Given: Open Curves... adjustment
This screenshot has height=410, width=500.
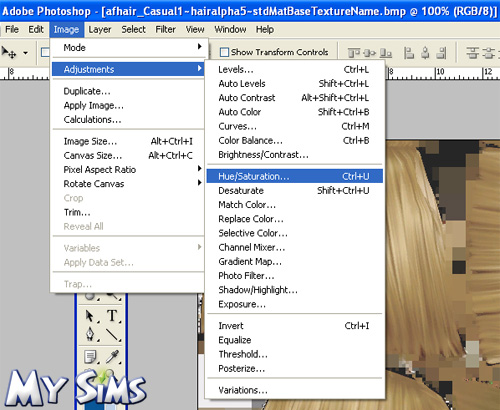Looking at the screenshot, I should click(295, 126).
